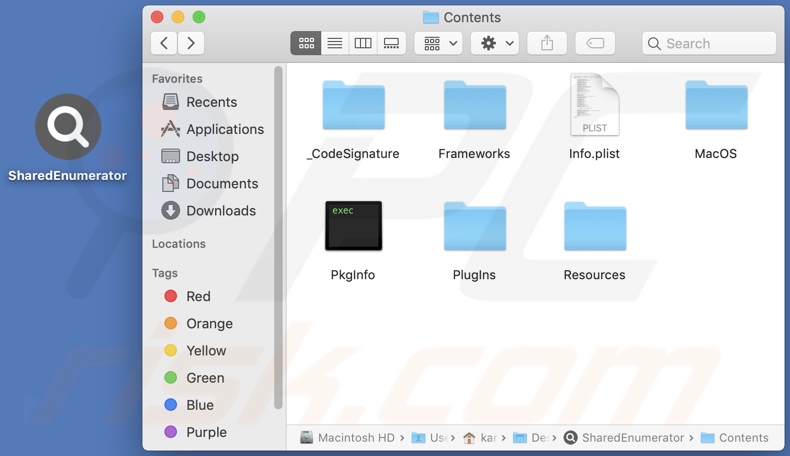Switch to column view
Viewport: 790px width, 456px height.
[363, 43]
